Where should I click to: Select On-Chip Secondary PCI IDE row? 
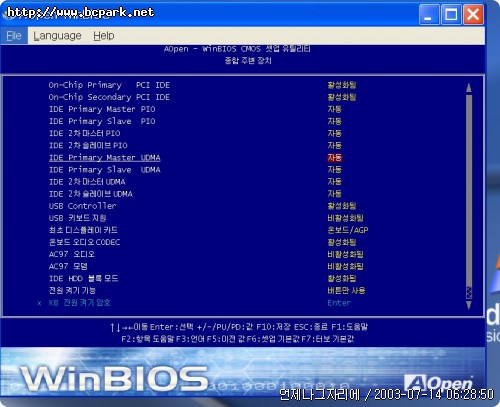coord(109,97)
